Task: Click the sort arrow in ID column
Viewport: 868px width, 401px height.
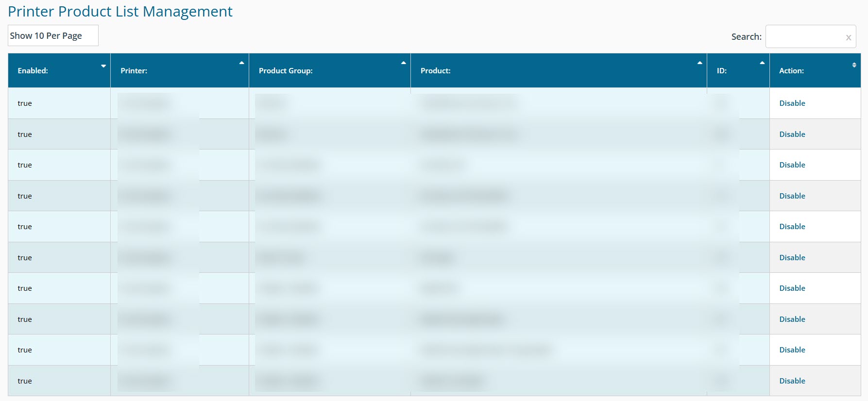Action: point(762,63)
